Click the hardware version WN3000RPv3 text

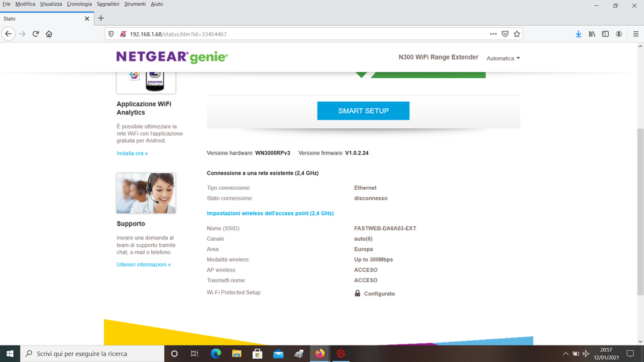point(272,153)
